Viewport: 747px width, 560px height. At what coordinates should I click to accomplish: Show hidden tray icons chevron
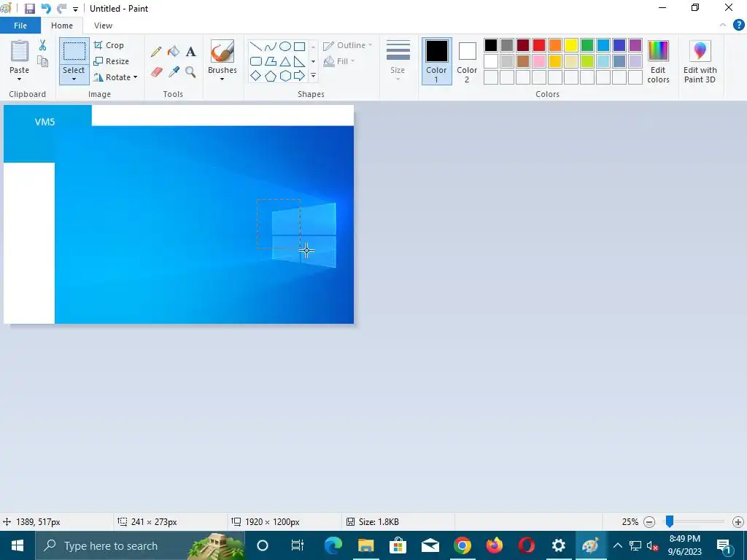[617, 545]
